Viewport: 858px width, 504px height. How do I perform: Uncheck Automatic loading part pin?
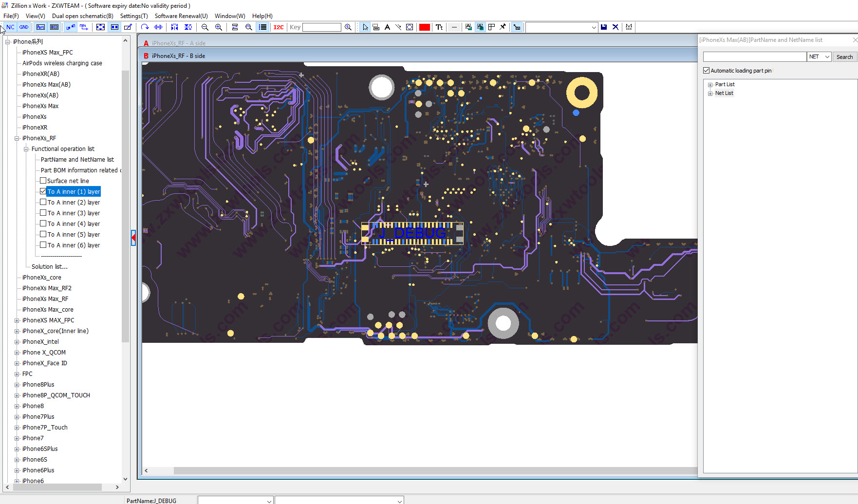(706, 71)
